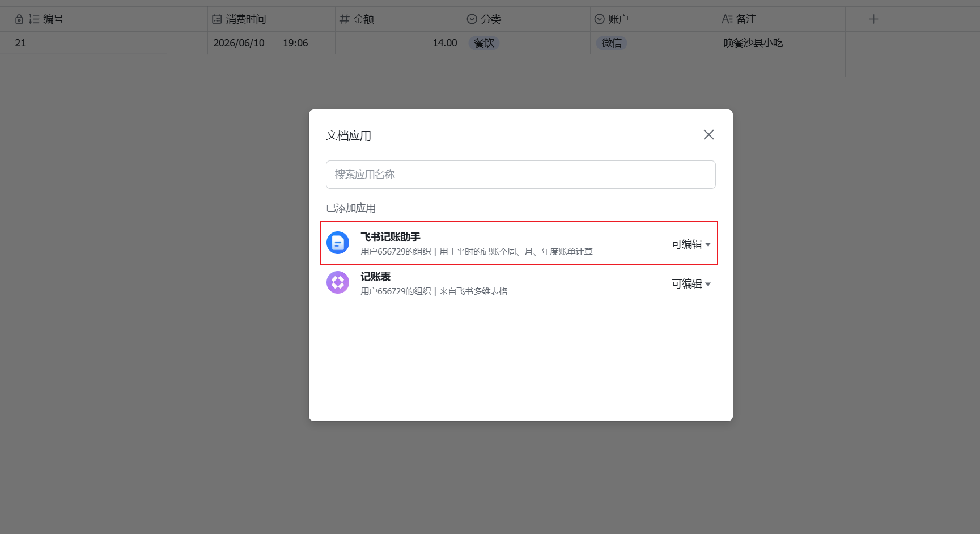Click description 来自飞书多维表格
Image resolution: width=980 pixels, height=534 pixels.
[x=473, y=291]
